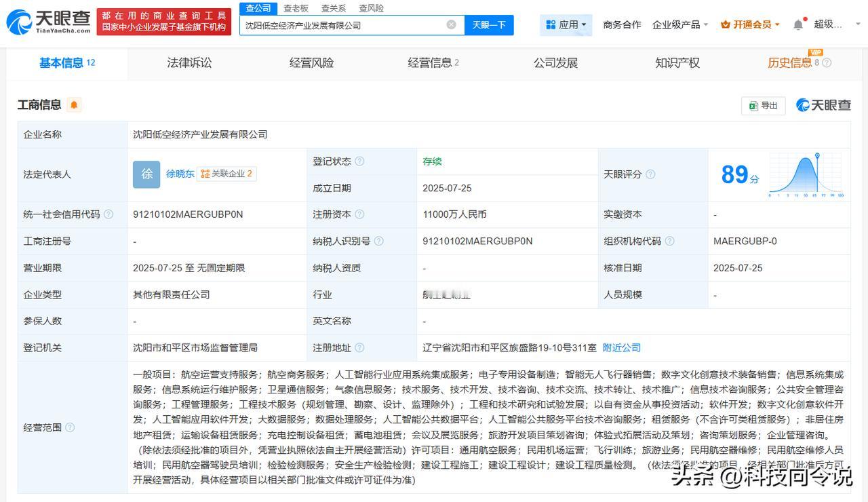Clear the search box with the X icon
Screen dimensions: 868x502
452,24
